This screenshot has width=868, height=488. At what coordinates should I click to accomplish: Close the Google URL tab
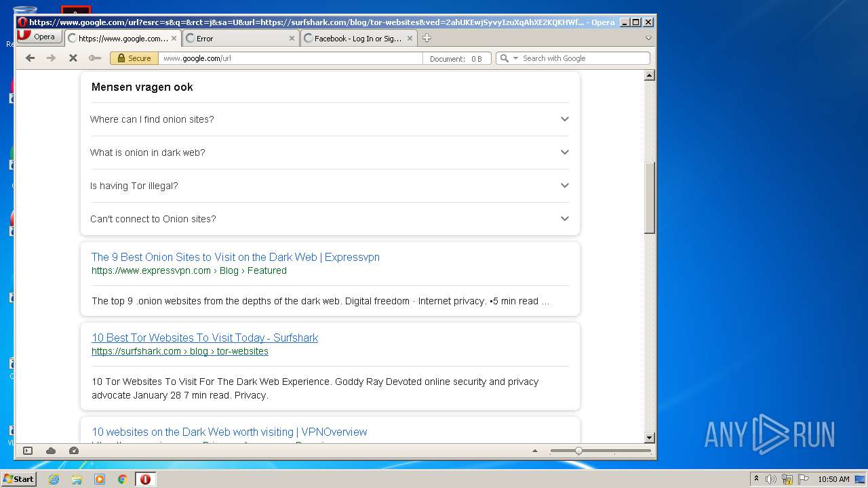coord(174,39)
